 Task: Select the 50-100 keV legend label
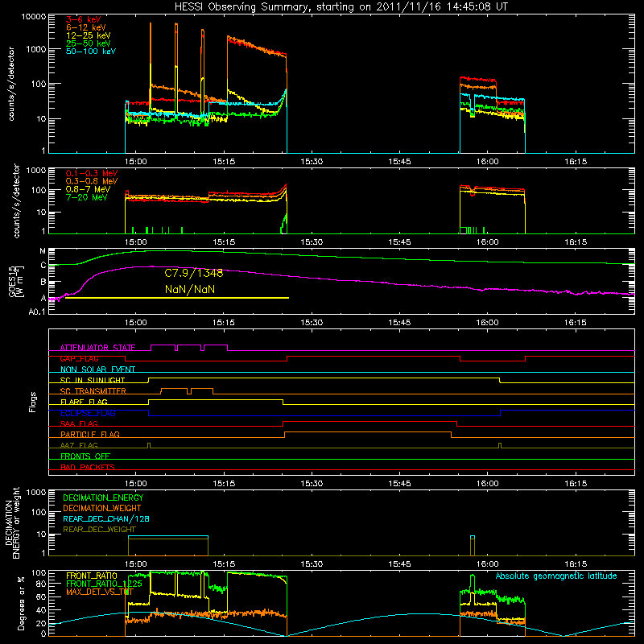[x=91, y=52]
